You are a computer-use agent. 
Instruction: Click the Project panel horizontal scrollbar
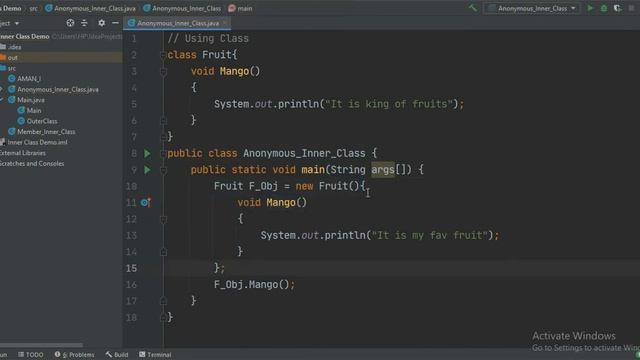41,345
